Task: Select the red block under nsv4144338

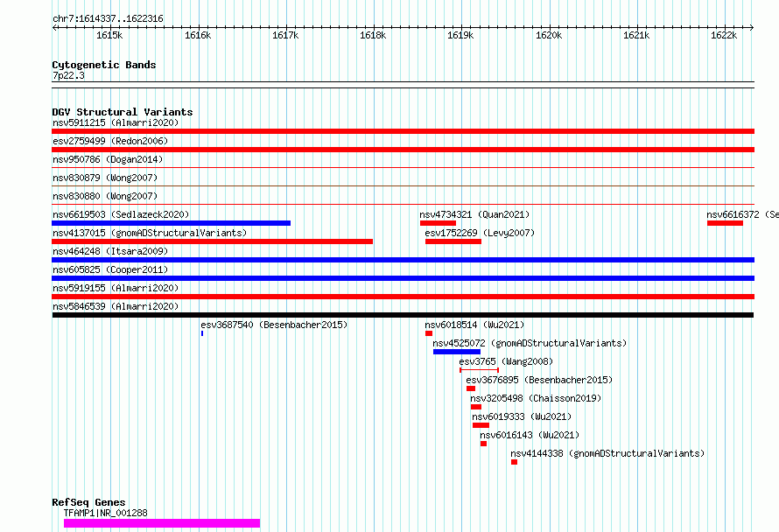Action: point(514,462)
